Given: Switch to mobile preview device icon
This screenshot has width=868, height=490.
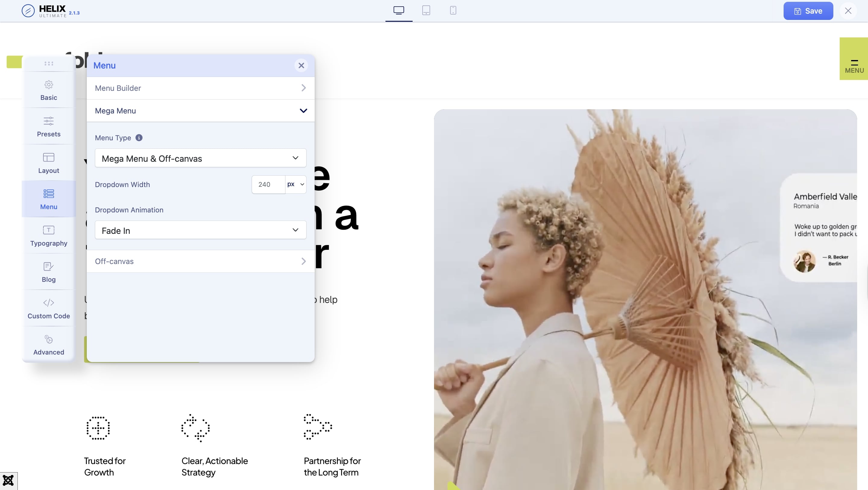Looking at the screenshot, I should tap(453, 11).
